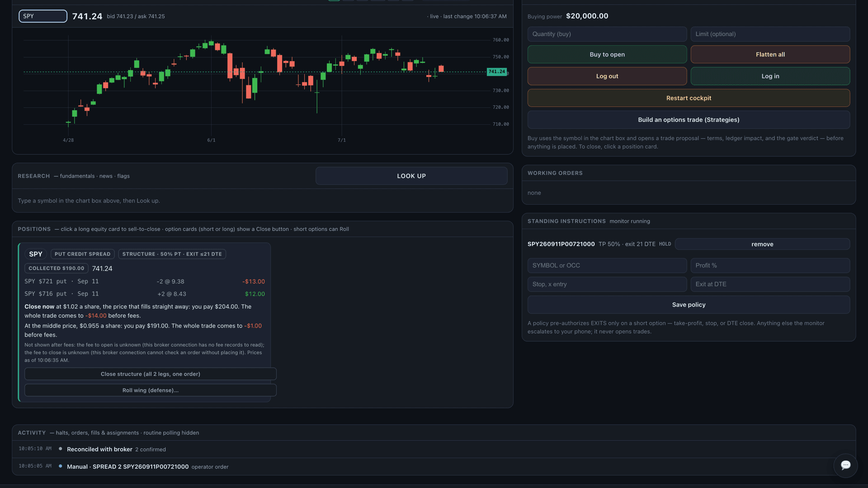The width and height of the screenshot is (868, 488).
Task: Click the Quantity (buy) field
Action: tap(607, 34)
